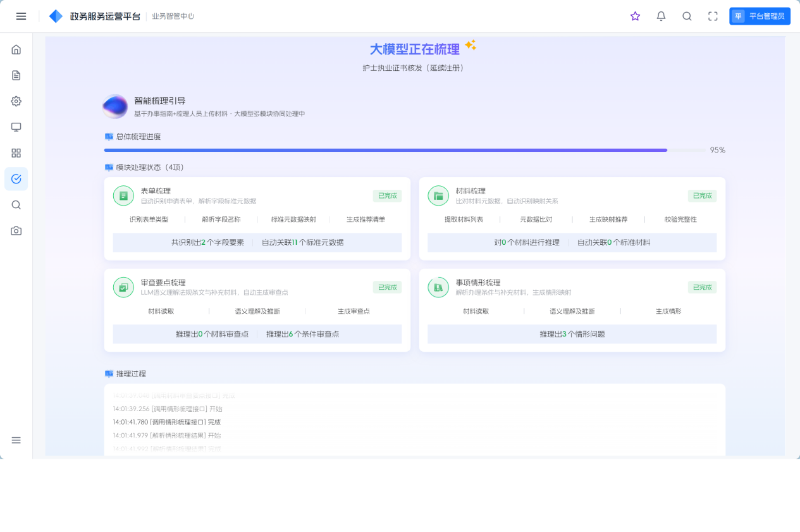
Task: Select the monitor icon in sidebar
Action: pyautogui.click(x=16, y=127)
